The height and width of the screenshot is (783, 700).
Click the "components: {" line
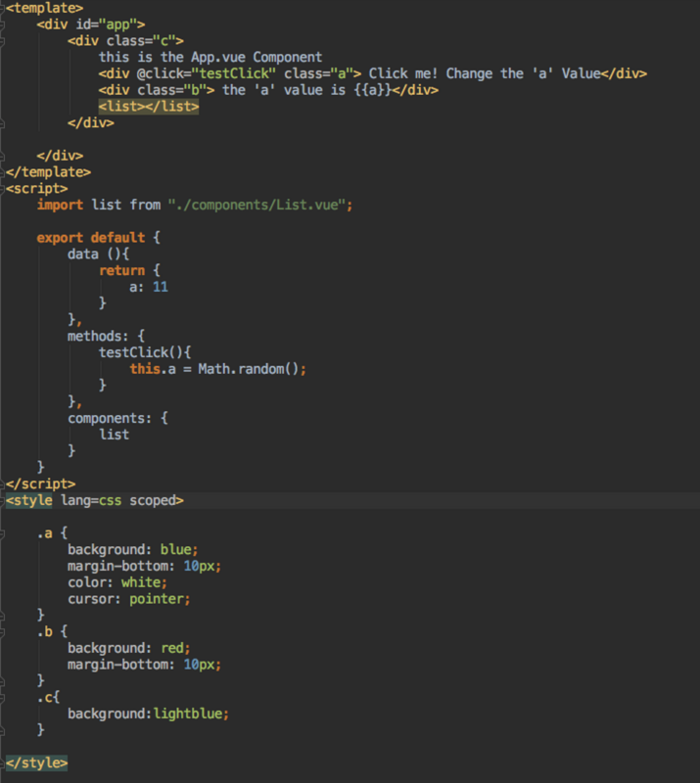click(x=117, y=419)
